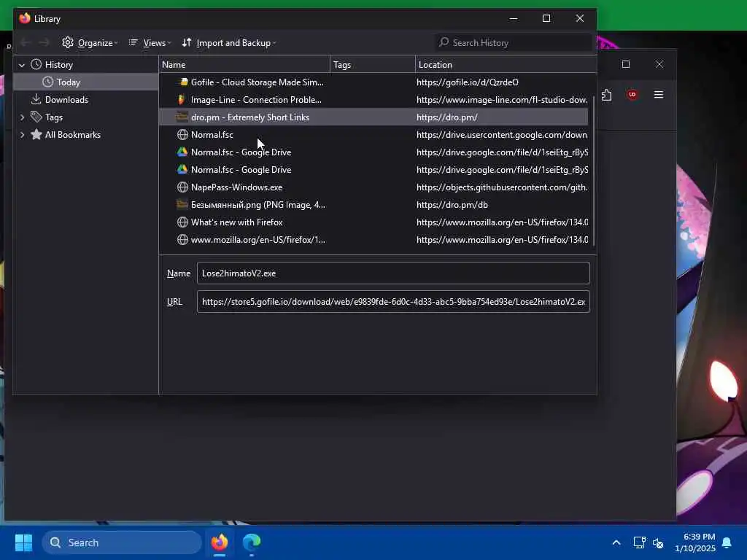Click the History clock icon
747x560 pixels.
[36, 64]
